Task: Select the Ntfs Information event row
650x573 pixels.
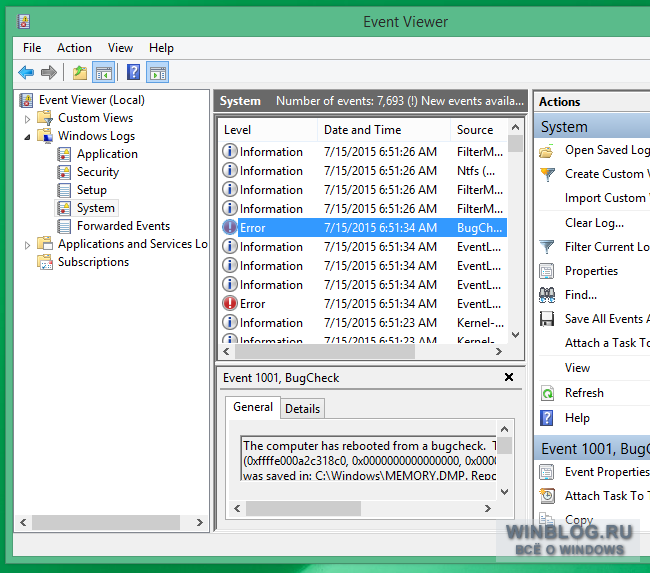Action: click(x=364, y=171)
